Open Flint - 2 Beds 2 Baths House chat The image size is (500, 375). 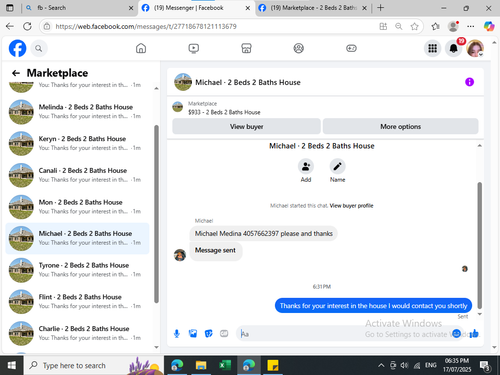click(77, 302)
